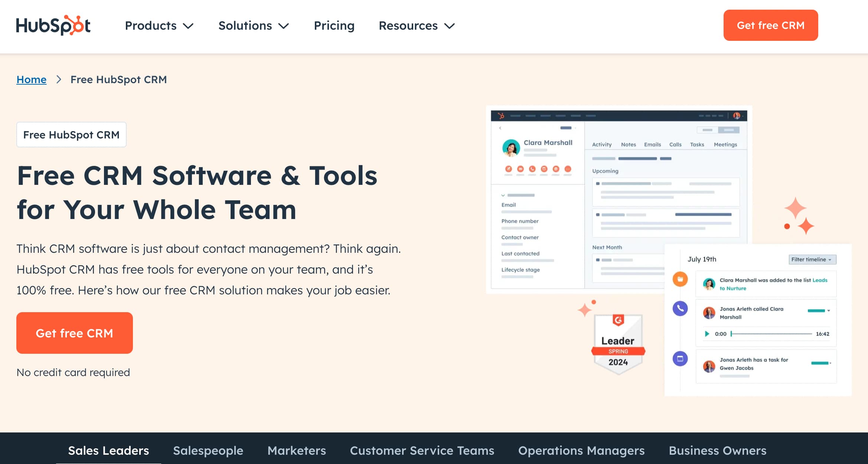Select the note (pencil) icon on Clara Marshall's card
Image resolution: width=868 pixels, height=464 pixels.
point(509,169)
